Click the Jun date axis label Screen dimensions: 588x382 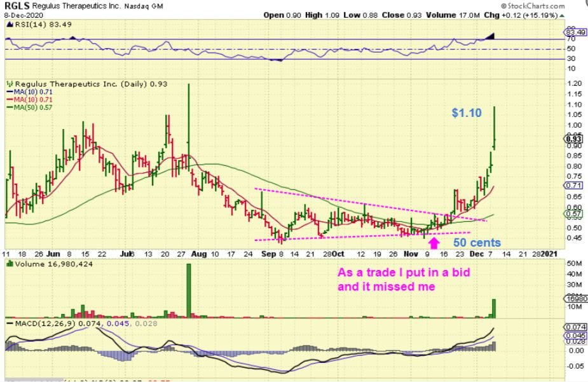pos(53,254)
